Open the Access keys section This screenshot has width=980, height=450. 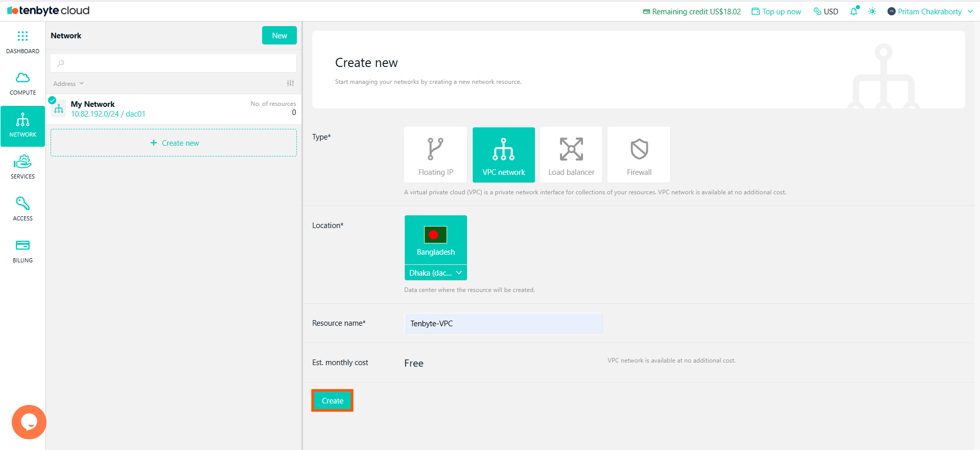(22, 210)
